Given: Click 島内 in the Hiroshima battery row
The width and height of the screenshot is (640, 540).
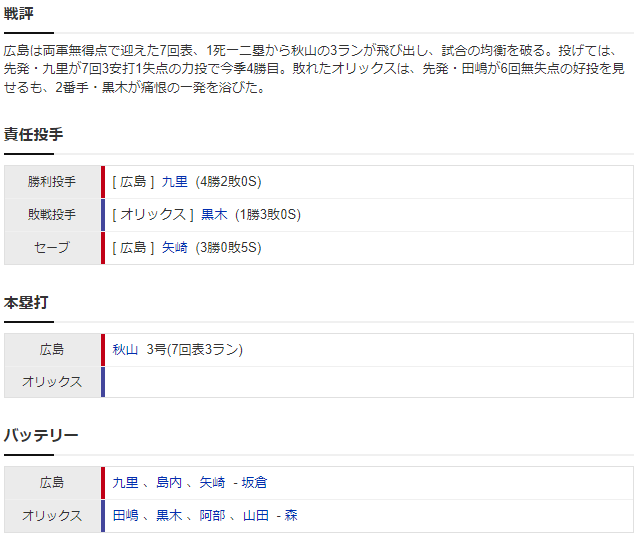Looking at the screenshot, I should tap(169, 483).
